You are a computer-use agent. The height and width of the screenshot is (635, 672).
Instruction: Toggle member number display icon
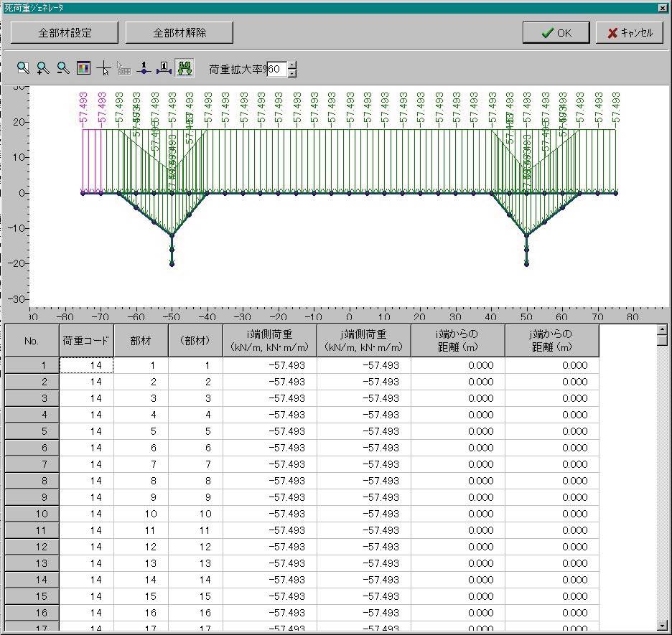coord(164,69)
